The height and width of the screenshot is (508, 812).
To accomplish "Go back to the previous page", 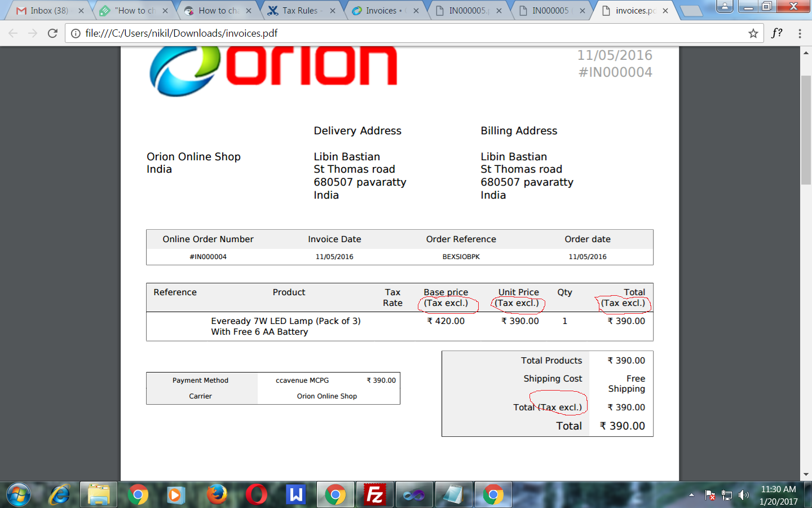I will pos(14,33).
